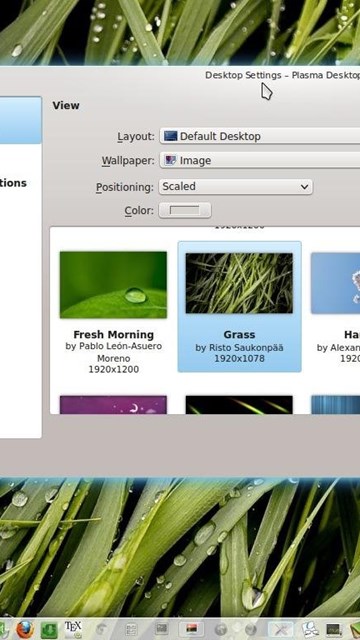Choose the blue frost wallpaper thumbnail
The image size is (360, 640).
336,283
